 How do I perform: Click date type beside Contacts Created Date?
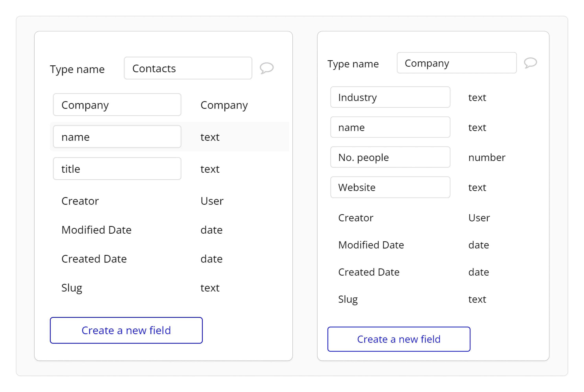click(211, 259)
